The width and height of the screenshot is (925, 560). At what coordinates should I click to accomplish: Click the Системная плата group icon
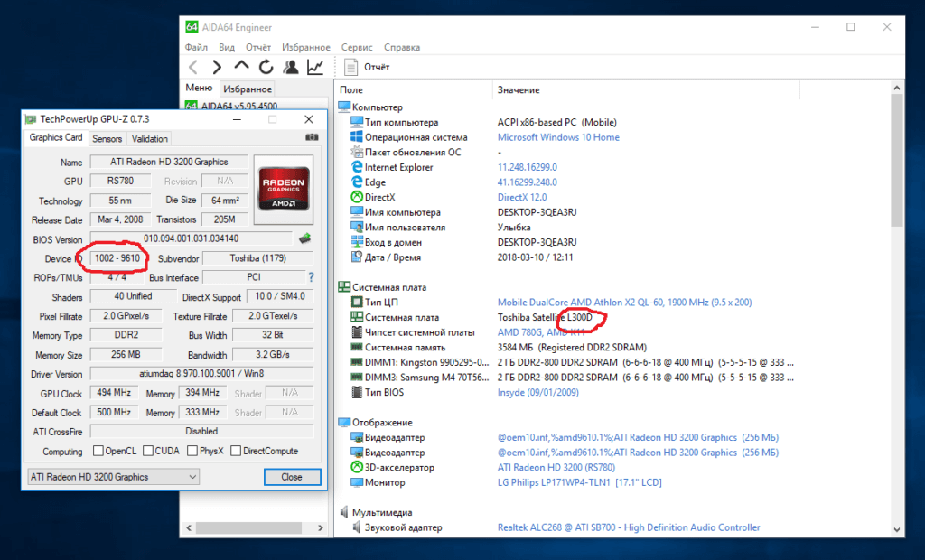coord(344,287)
